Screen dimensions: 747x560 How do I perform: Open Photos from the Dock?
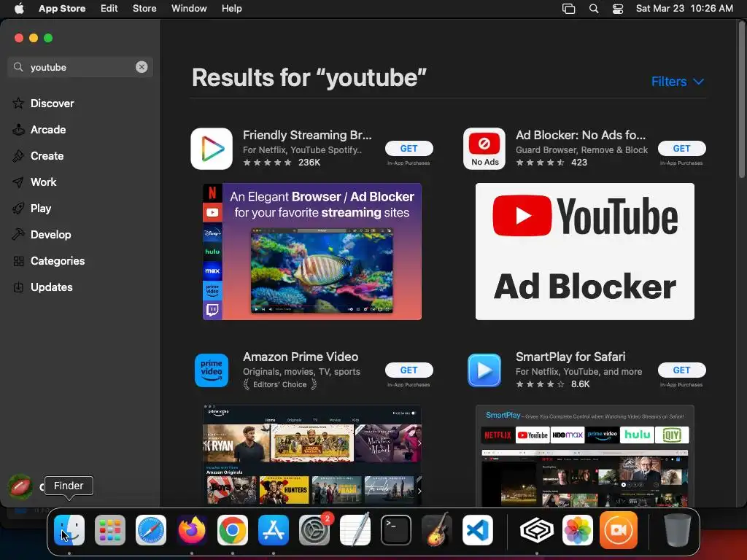tap(578, 530)
